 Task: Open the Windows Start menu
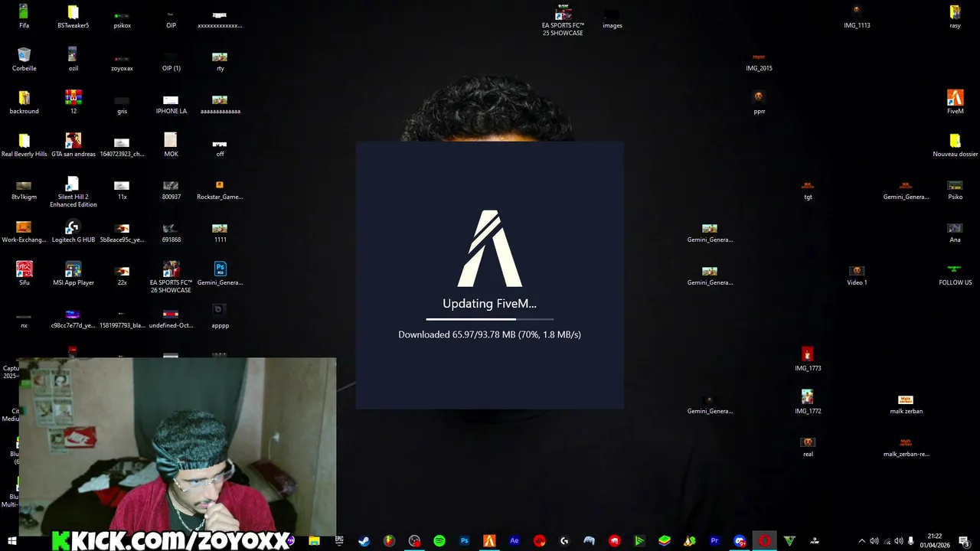(x=12, y=540)
